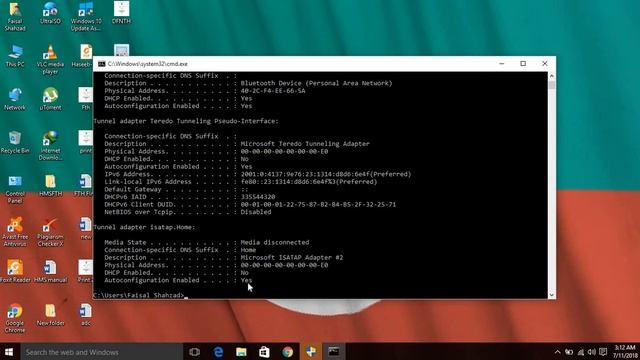Open File Explorer from the taskbar
Screen dimensions: 640x360
pos(241,352)
